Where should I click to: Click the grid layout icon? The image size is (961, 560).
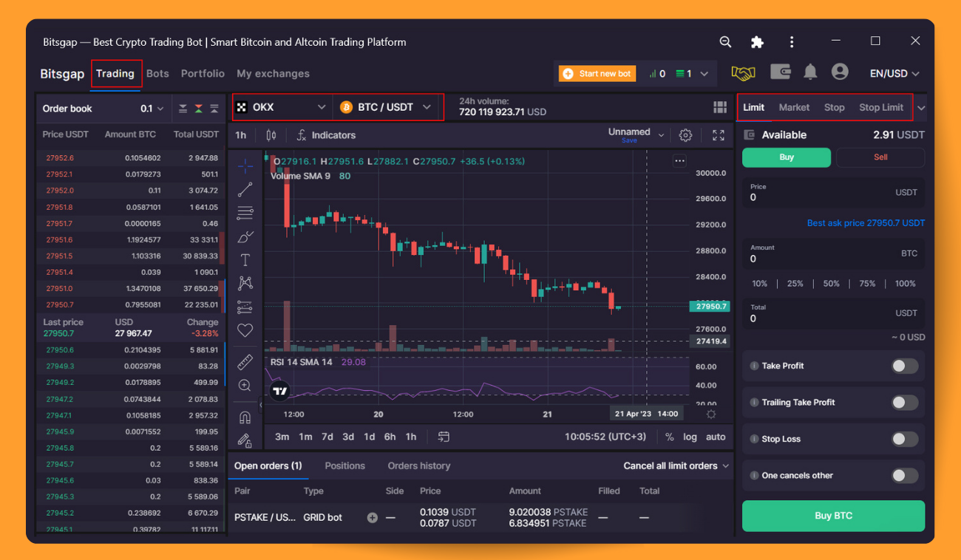coord(720,107)
